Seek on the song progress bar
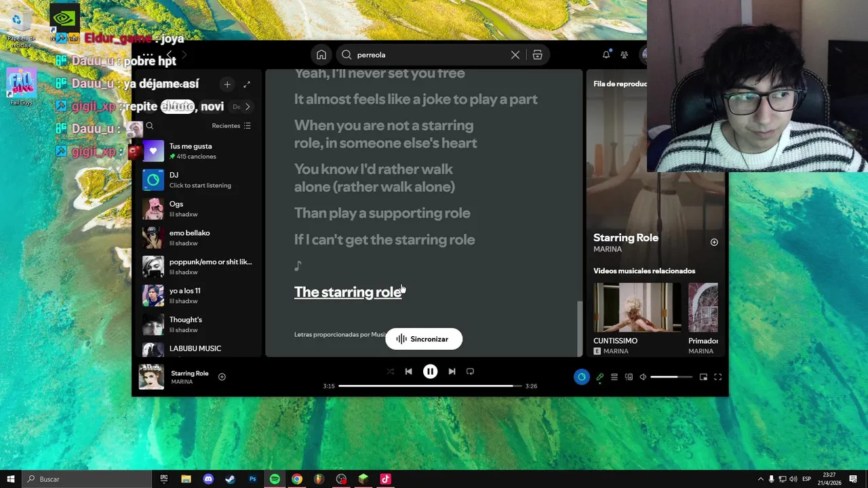The width and height of the screenshot is (868, 488). coord(430,386)
